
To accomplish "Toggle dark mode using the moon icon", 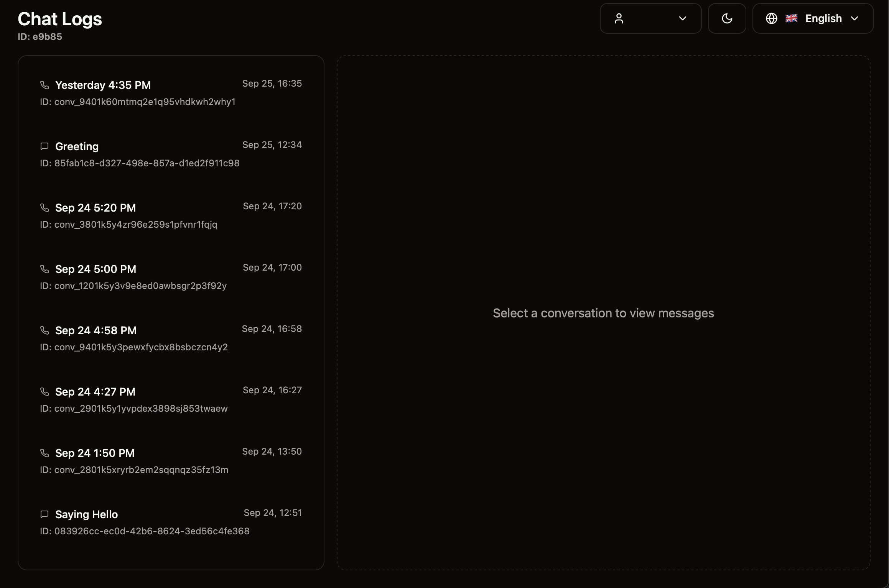I will click(727, 18).
